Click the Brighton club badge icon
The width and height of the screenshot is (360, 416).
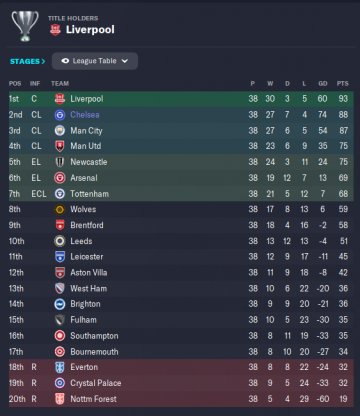click(x=60, y=304)
